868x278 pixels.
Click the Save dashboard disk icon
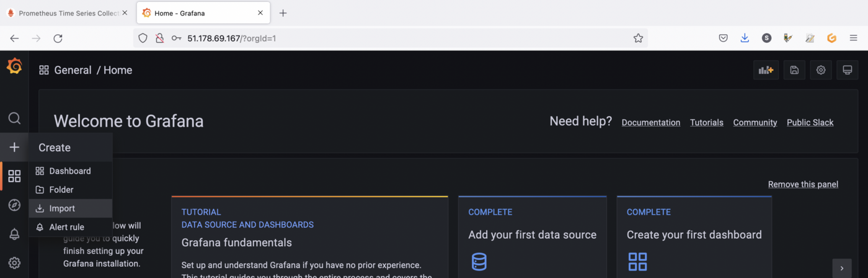pos(794,70)
